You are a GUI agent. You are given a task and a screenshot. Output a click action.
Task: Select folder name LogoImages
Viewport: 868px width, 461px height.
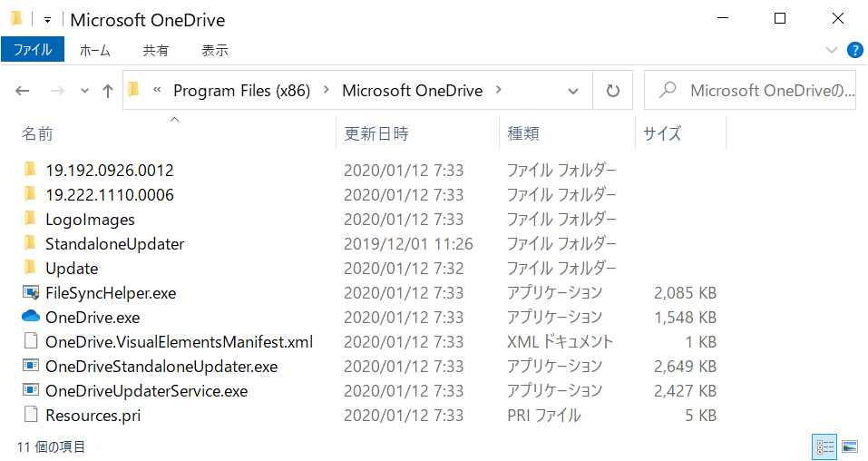(90, 220)
